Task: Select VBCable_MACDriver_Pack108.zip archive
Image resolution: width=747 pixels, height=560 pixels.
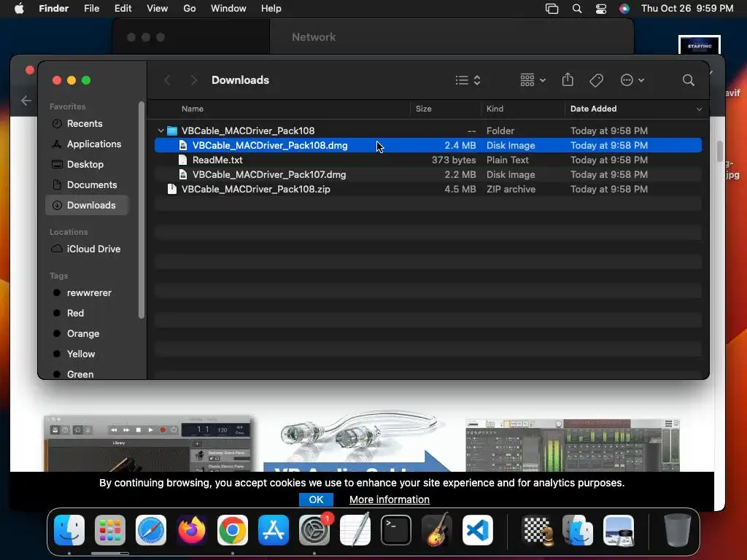Action: tap(427, 189)
